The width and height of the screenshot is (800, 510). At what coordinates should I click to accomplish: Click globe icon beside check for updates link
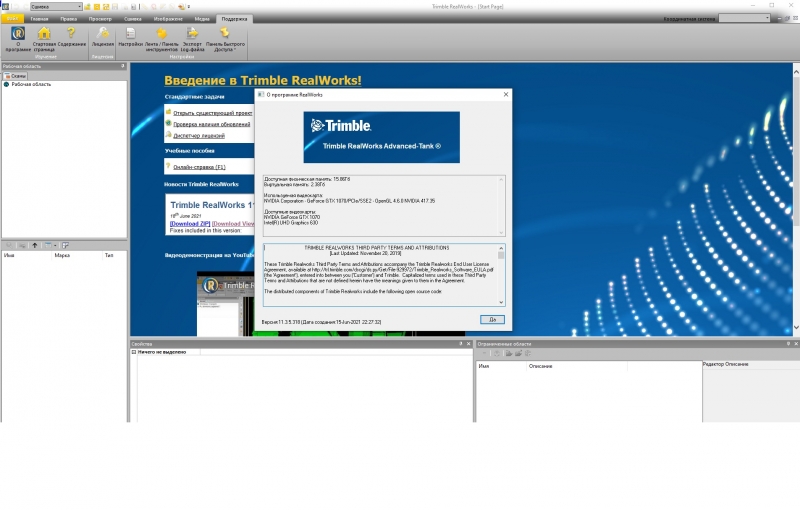click(x=168, y=123)
